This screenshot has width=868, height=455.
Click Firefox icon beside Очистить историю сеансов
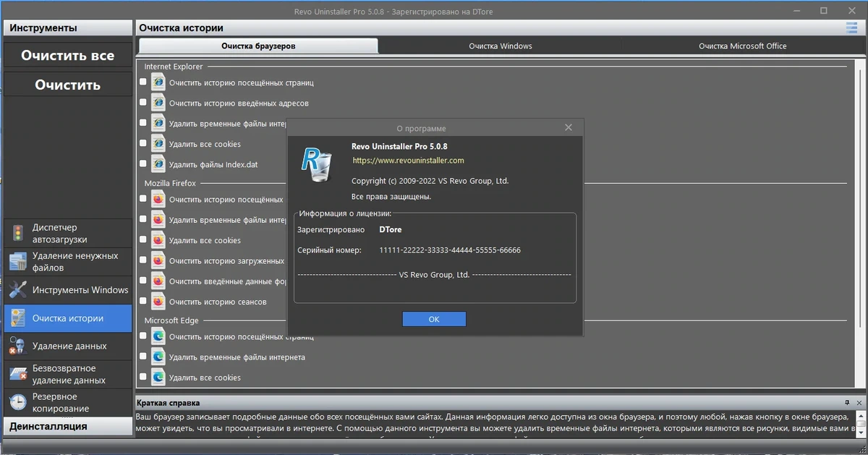pyautogui.click(x=158, y=302)
